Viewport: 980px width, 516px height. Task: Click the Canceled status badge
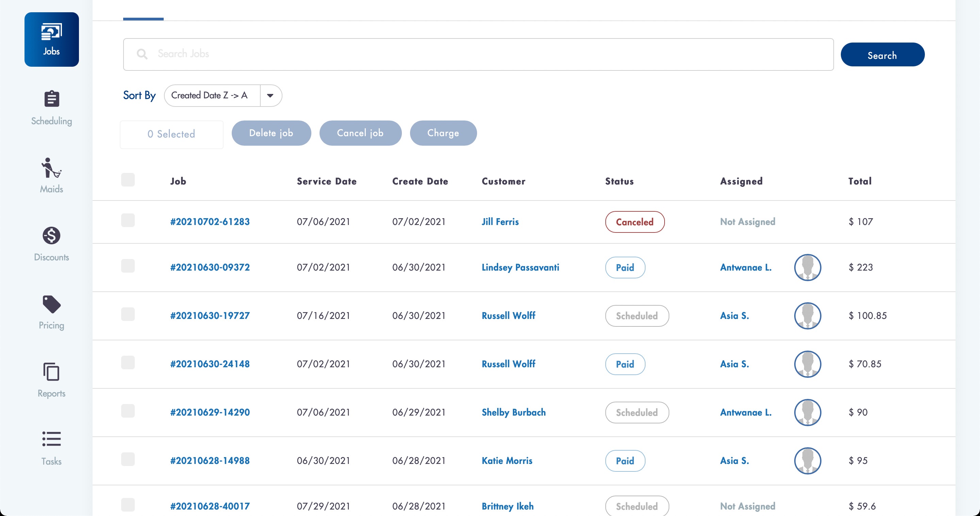635,222
